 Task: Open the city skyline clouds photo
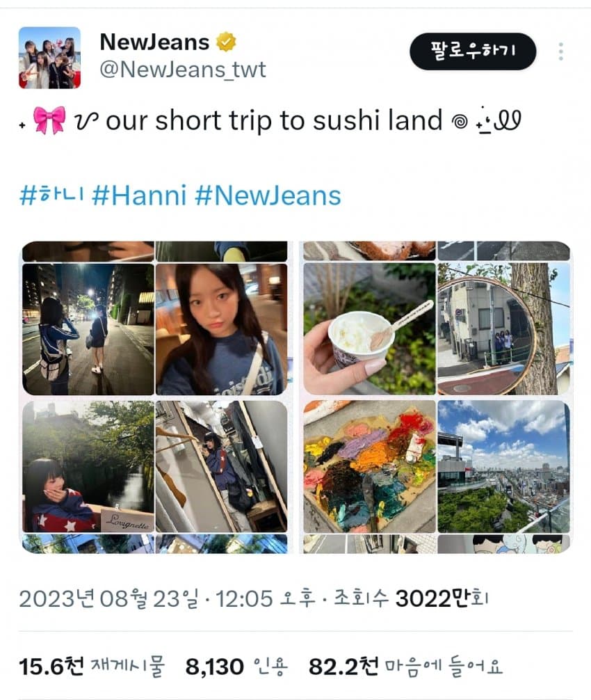pyautogui.click(x=503, y=466)
